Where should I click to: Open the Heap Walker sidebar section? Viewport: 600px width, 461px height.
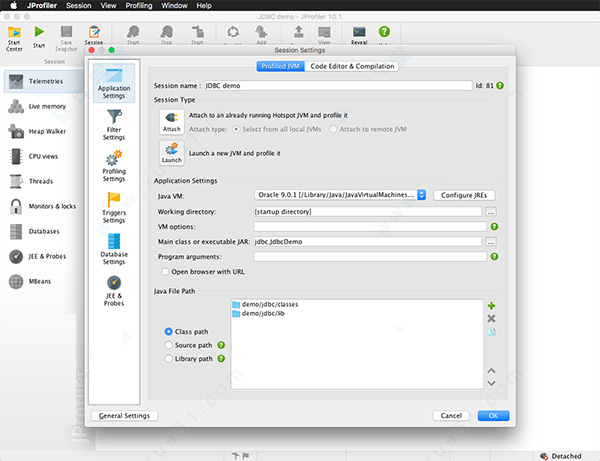pos(44,132)
